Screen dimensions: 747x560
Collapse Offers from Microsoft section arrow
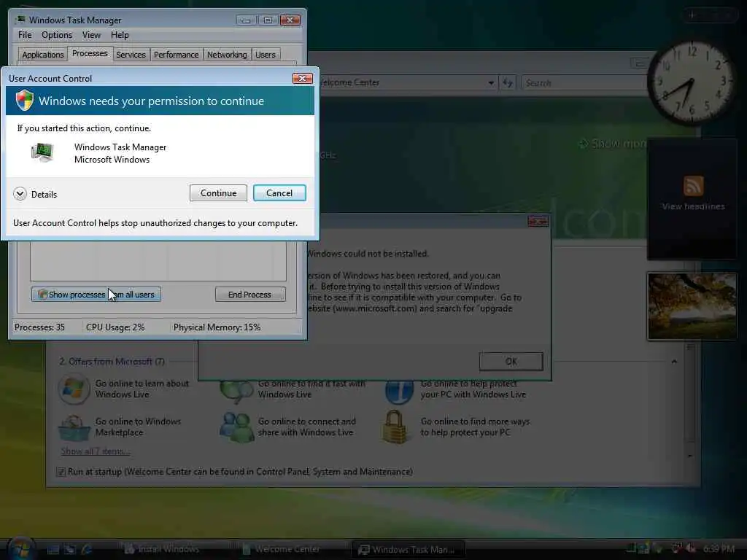[674, 362]
